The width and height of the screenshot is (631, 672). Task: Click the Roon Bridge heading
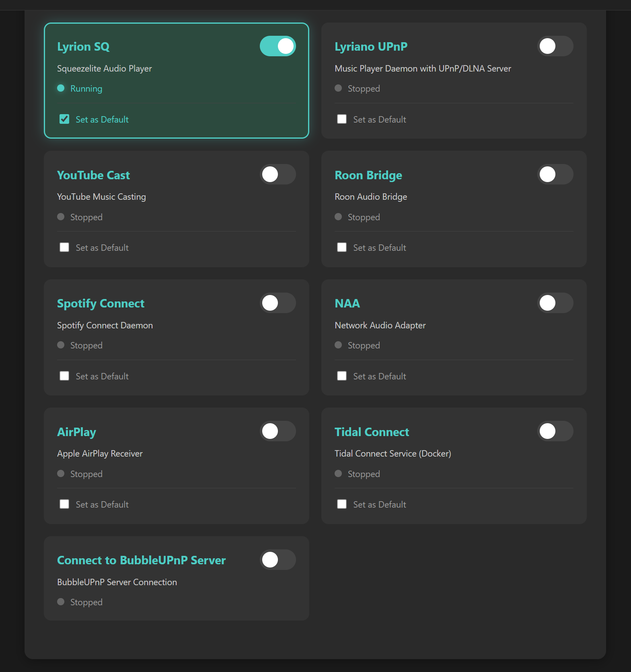pyautogui.click(x=368, y=175)
